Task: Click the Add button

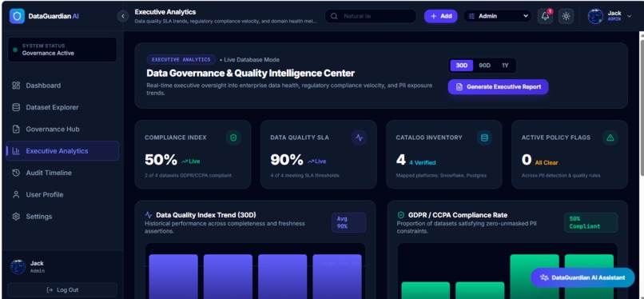Action: point(441,16)
